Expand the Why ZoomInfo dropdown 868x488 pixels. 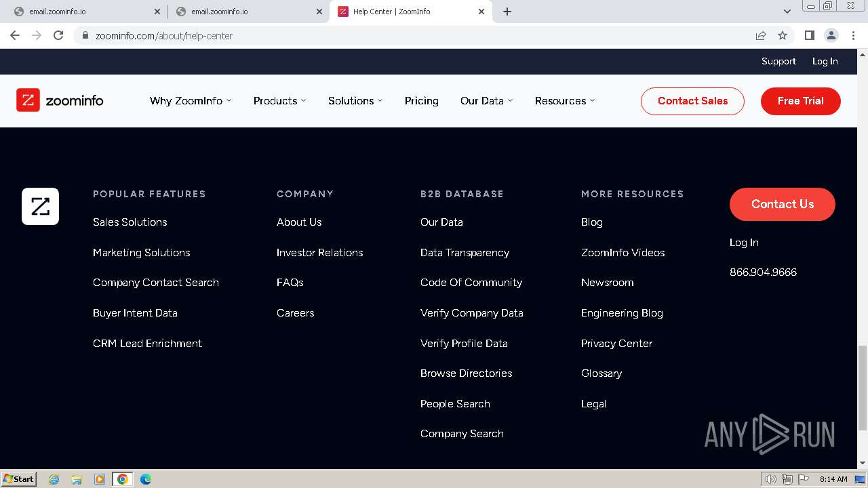(191, 101)
